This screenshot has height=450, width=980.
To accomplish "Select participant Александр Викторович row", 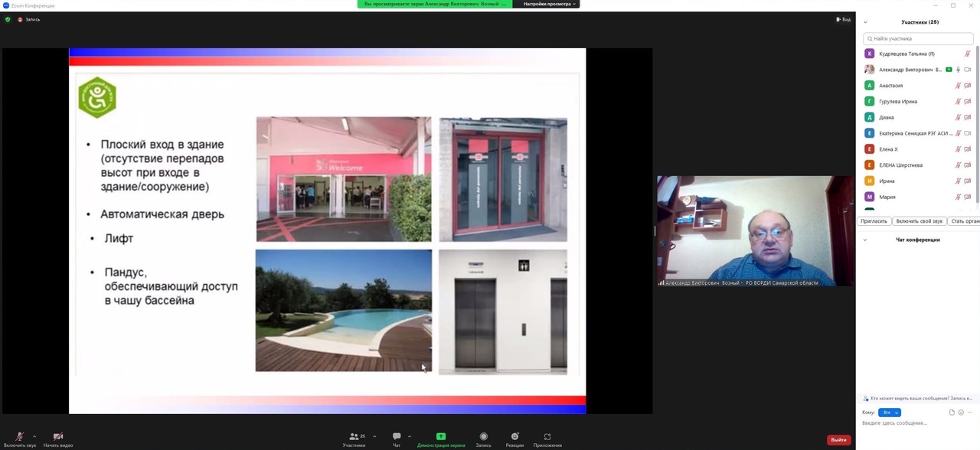I will click(918, 70).
